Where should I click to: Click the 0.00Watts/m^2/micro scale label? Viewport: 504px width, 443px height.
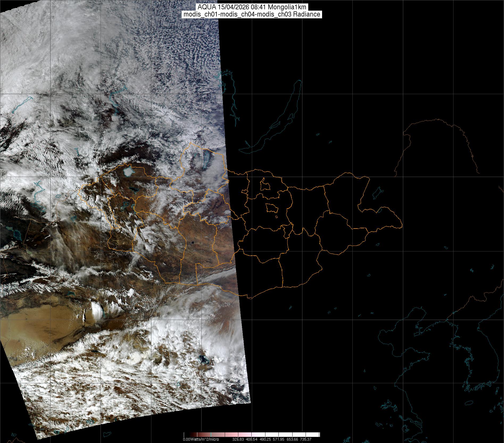(x=201, y=439)
